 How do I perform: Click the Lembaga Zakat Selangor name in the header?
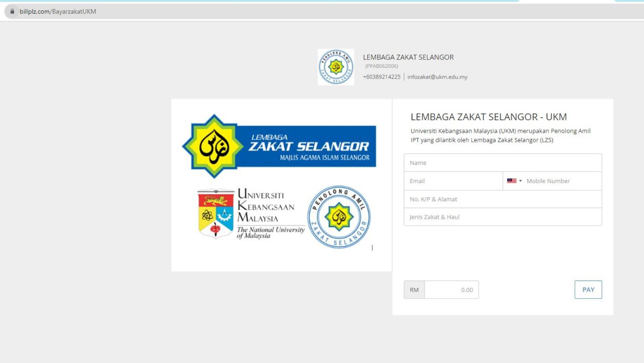[408, 57]
